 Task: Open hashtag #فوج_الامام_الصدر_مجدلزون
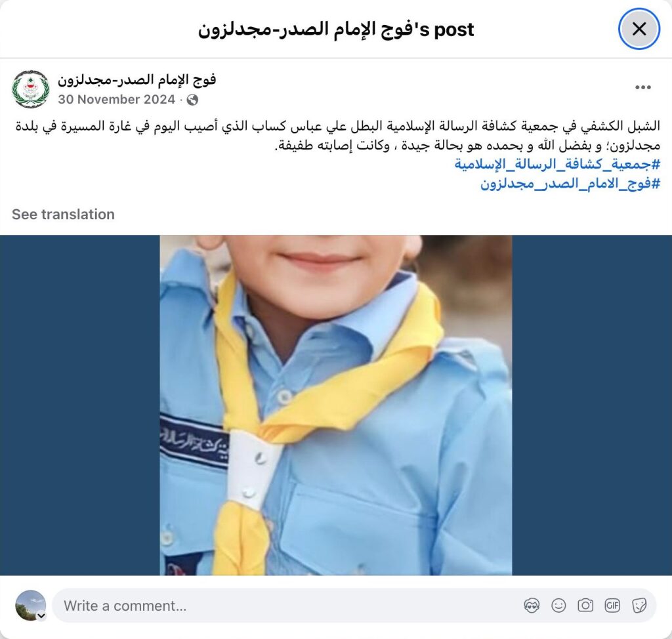pos(570,184)
